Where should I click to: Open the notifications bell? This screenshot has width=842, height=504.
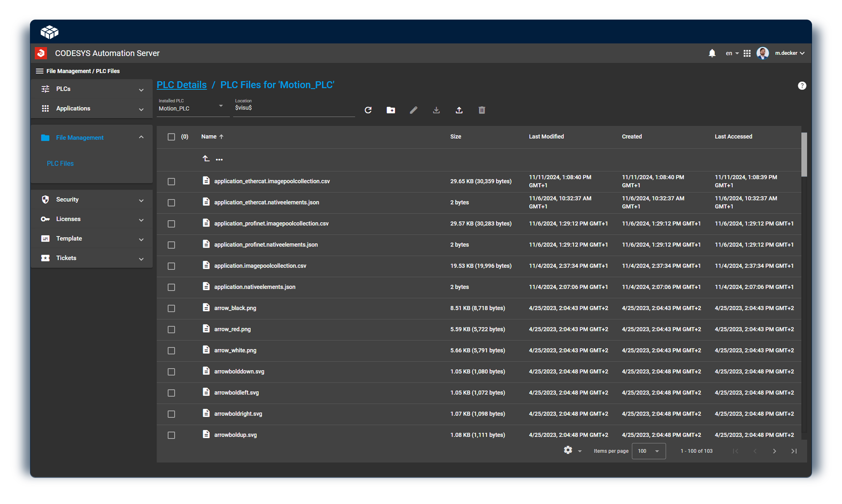pyautogui.click(x=712, y=53)
